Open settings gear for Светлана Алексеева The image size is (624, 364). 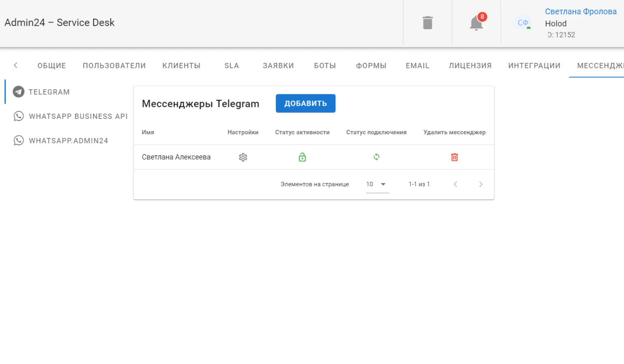[243, 157]
